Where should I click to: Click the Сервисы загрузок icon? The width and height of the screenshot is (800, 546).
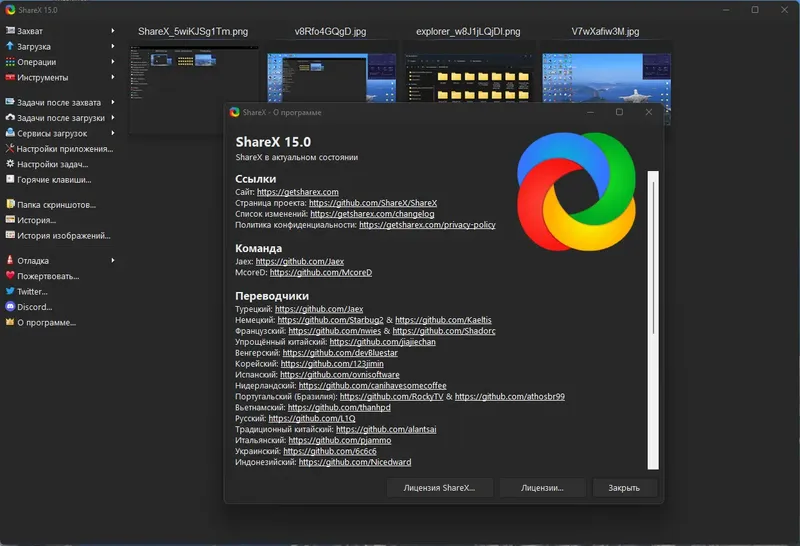[10, 133]
